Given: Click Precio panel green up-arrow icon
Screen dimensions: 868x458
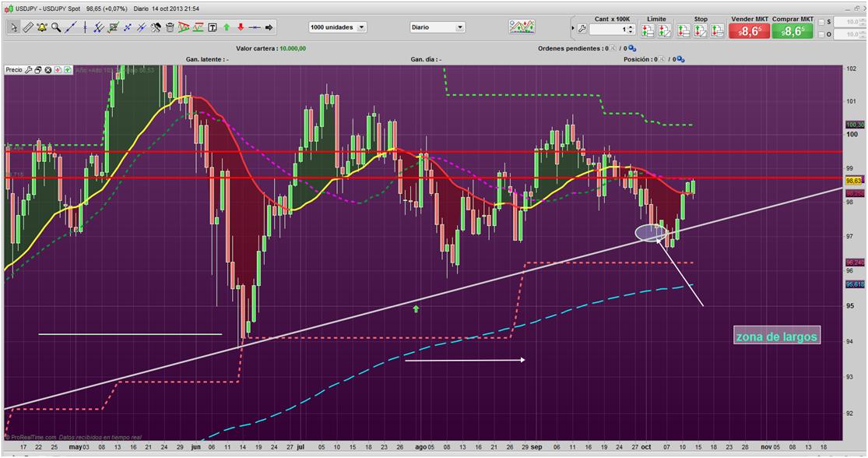Looking at the screenshot, I should point(68,70).
